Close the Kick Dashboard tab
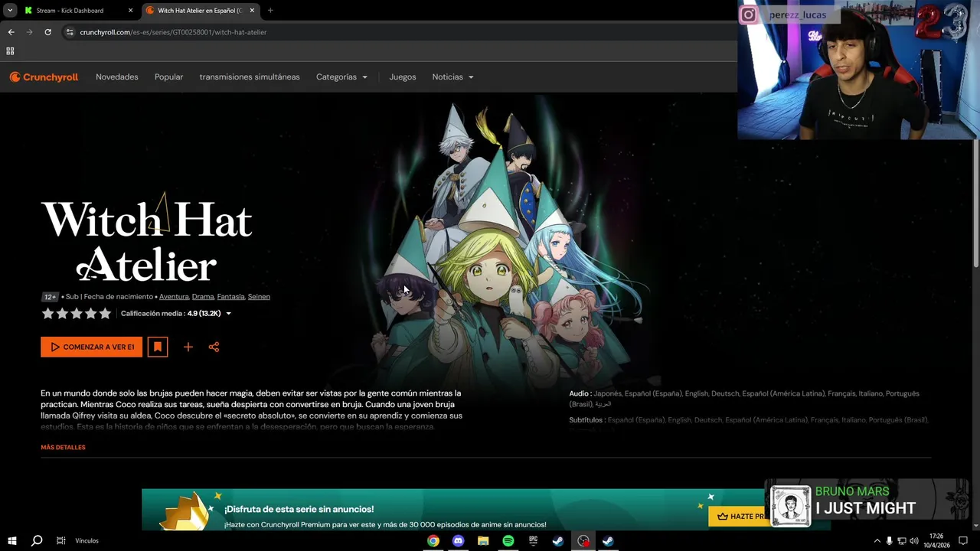The height and width of the screenshot is (551, 980). point(130,11)
